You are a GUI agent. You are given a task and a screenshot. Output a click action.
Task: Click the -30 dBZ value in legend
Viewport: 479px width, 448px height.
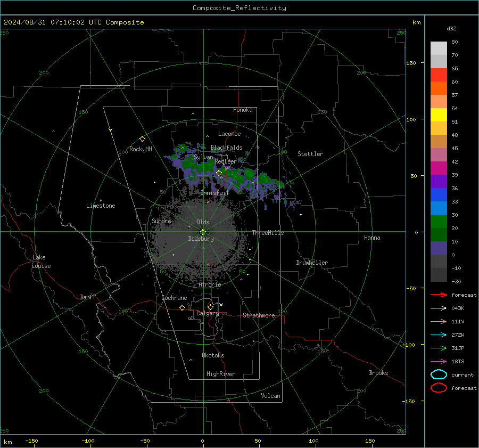point(456,281)
